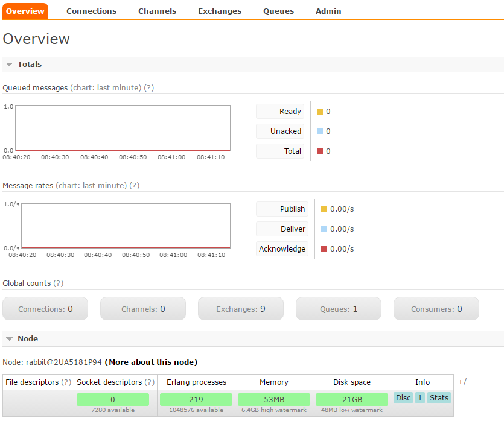
Task: Click the Stats badge in the Info column
Action: point(439,397)
